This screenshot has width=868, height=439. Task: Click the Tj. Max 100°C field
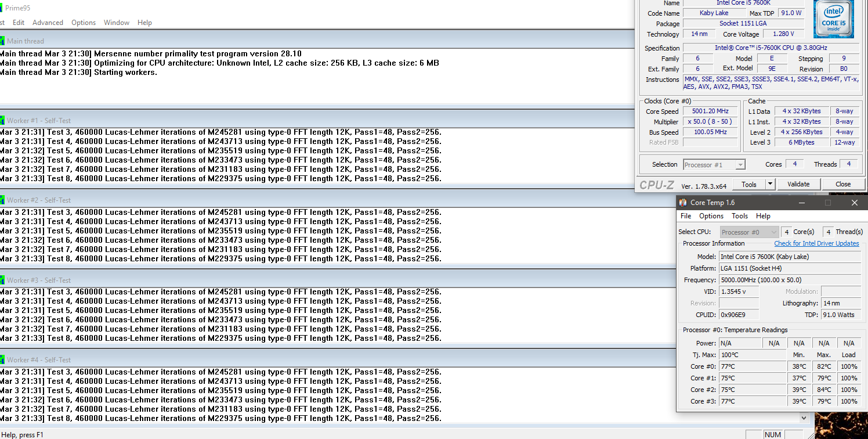[x=752, y=355]
